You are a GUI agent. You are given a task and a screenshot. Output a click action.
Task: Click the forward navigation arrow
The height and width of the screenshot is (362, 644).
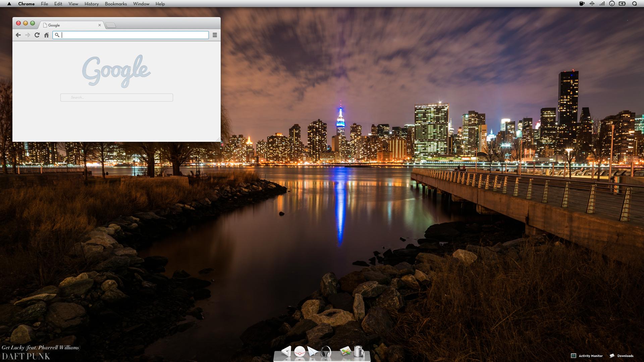tap(28, 35)
